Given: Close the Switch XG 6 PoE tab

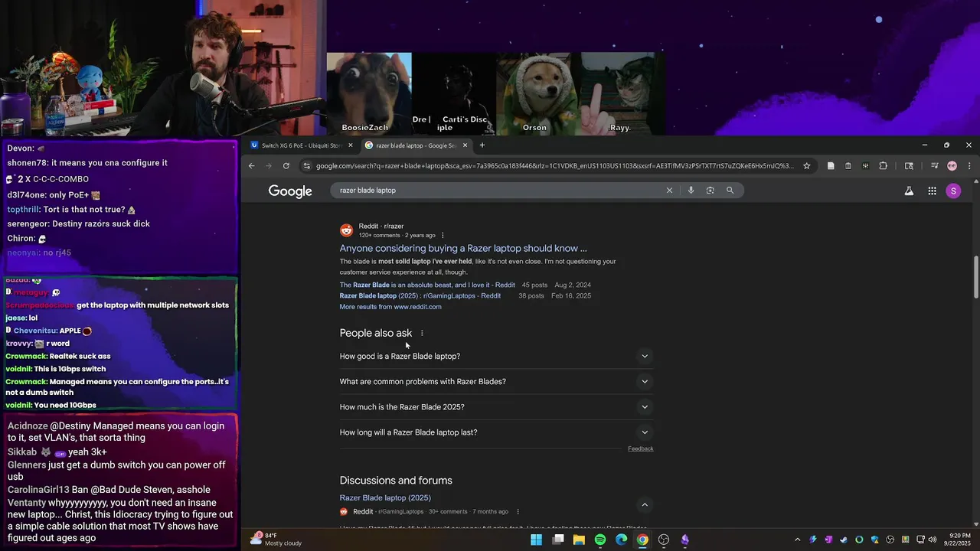Looking at the screenshot, I should coord(351,145).
